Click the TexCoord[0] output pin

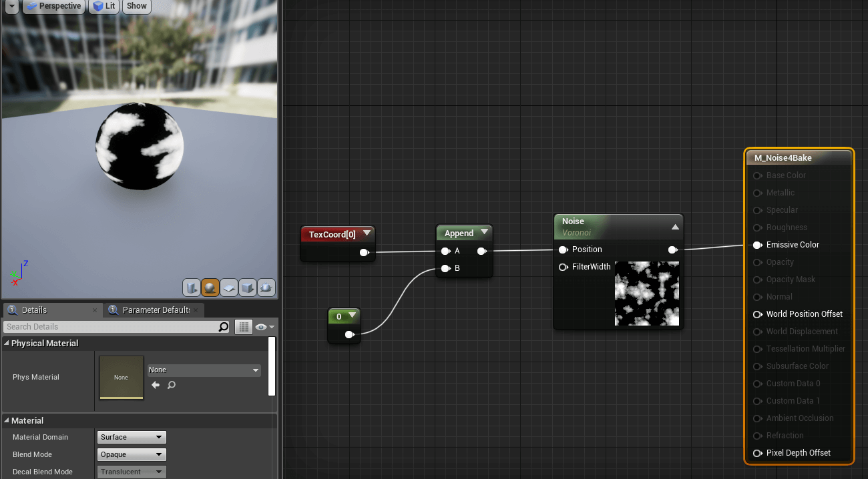364,252
